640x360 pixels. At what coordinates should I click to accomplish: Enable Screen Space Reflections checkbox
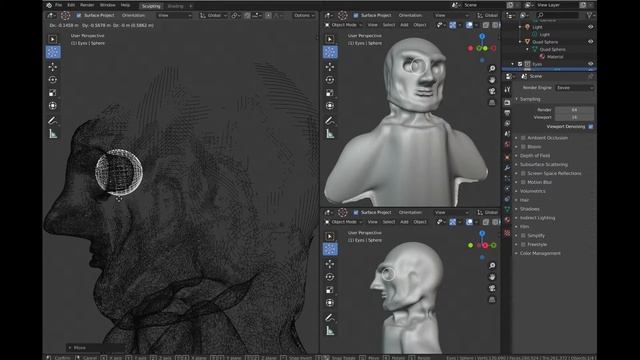point(523,173)
